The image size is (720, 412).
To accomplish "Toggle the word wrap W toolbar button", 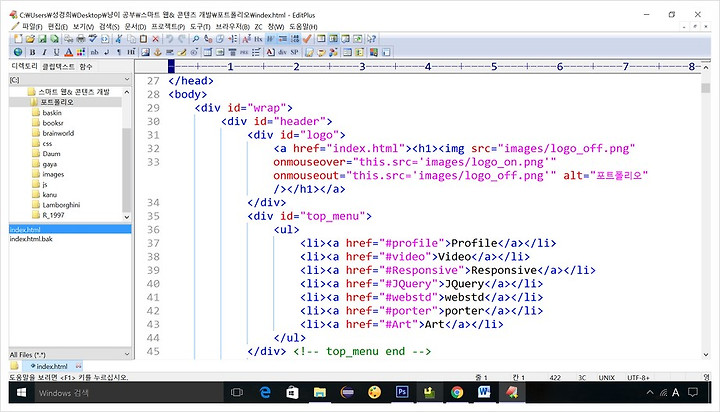I will tap(270, 39).
